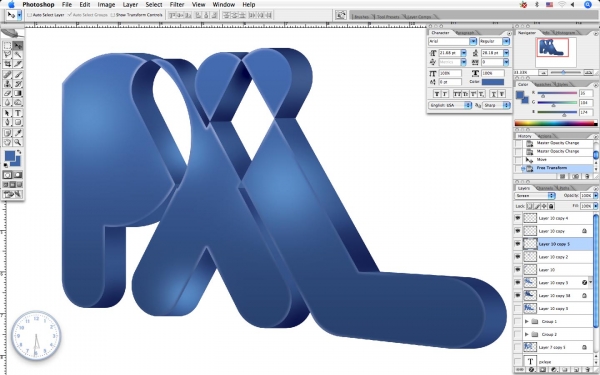
Task: Open the anti-aliasing Sharp dropdown
Action: [x=496, y=105]
